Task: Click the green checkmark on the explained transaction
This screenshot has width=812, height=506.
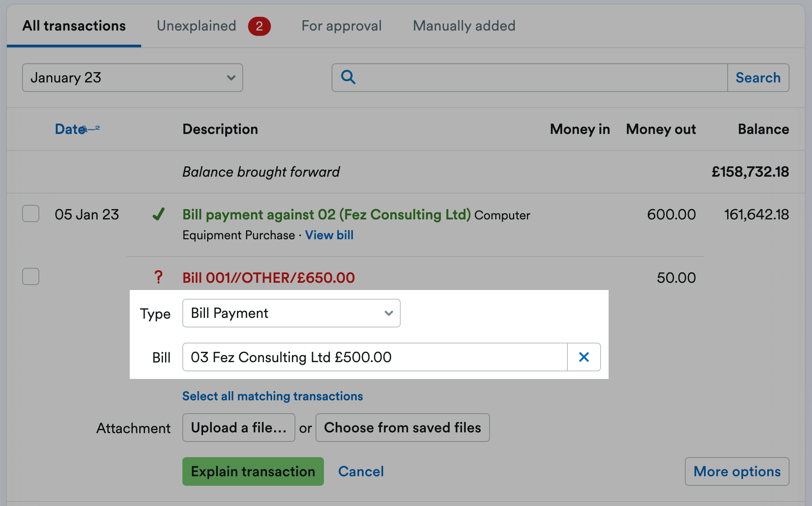Action: [x=159, y=215]
